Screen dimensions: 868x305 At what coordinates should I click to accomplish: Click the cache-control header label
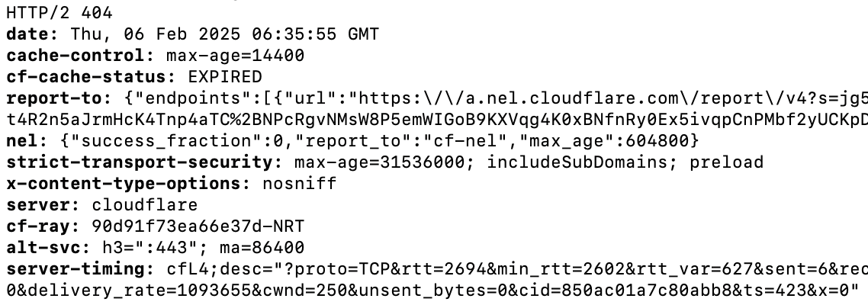point(76,56)
